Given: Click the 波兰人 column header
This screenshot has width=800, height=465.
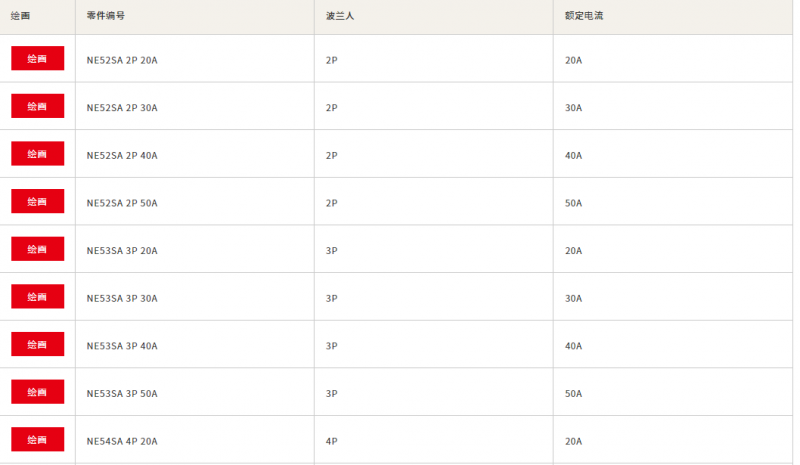Looking at the screenshot, I should pos(340,16).
